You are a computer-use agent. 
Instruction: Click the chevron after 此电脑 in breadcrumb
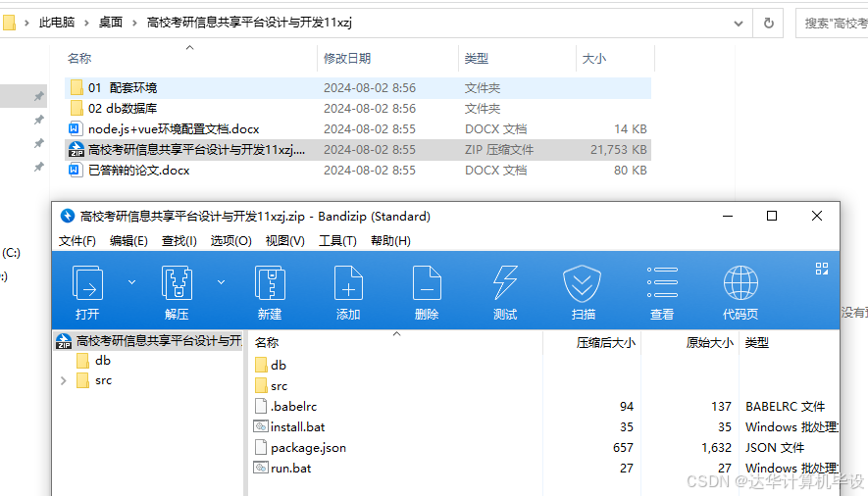tap(86, 23)
